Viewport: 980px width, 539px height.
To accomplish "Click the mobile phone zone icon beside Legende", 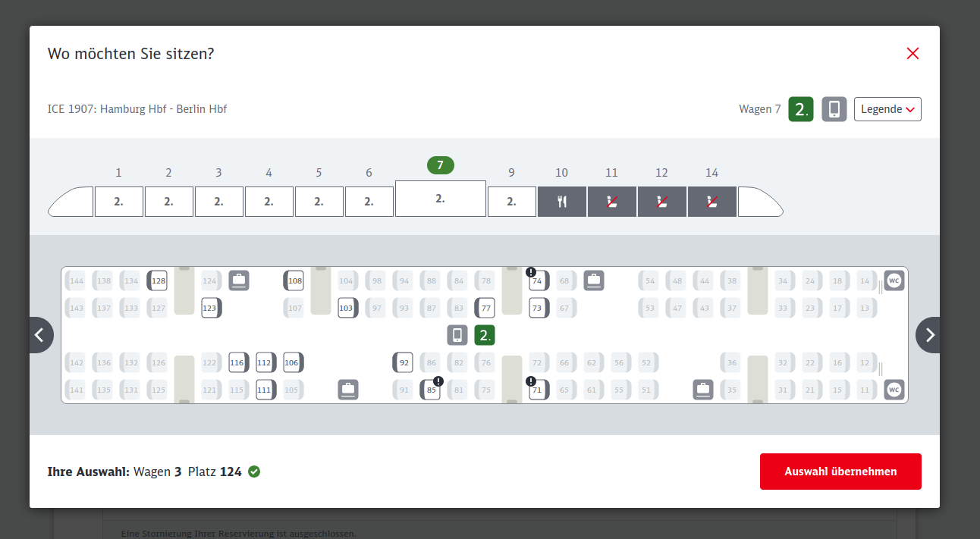I will coord(834,109).
